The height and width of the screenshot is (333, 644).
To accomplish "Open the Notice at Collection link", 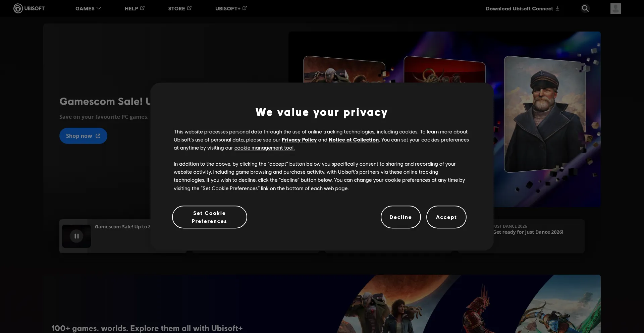I will click(354, 140).
